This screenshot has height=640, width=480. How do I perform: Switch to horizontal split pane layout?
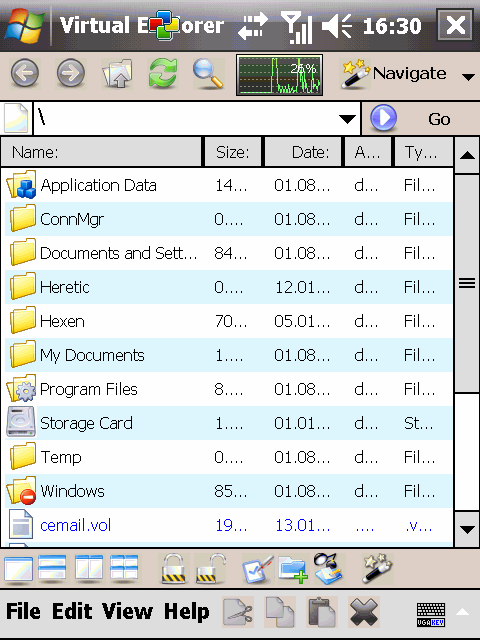tap(52, 568)
